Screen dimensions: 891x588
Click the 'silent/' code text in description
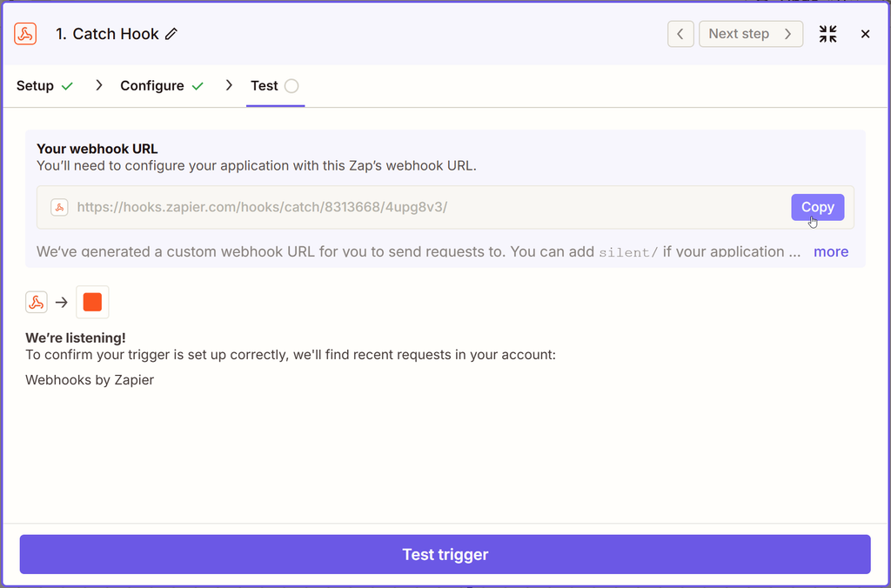pos(628,252)
